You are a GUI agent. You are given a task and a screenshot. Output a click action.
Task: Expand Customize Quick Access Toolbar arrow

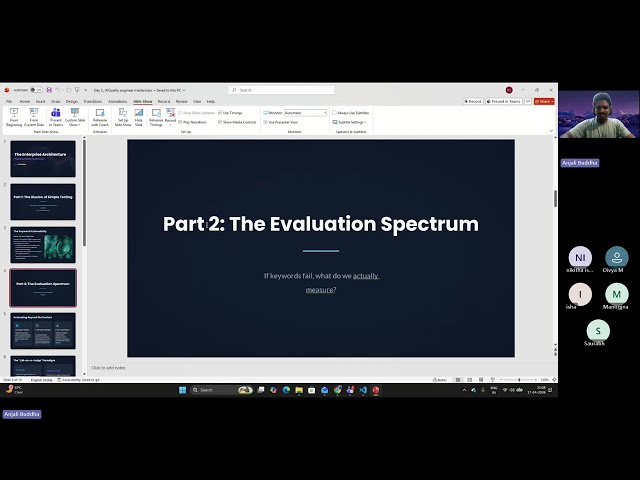coord(85,90)
